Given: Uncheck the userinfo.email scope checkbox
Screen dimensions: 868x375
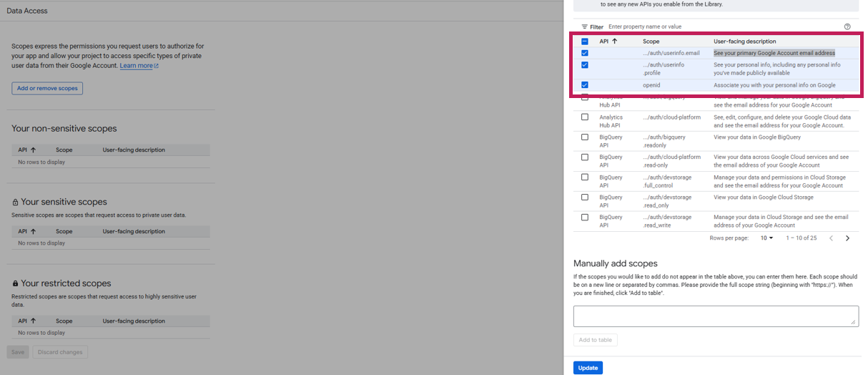Looking at the screenshot, I should [585, 53].
